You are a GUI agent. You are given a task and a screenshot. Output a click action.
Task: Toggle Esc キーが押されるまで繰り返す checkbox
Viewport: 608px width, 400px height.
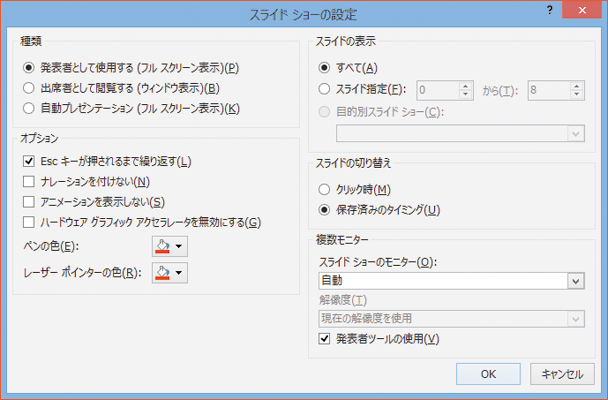coord(29,161)
